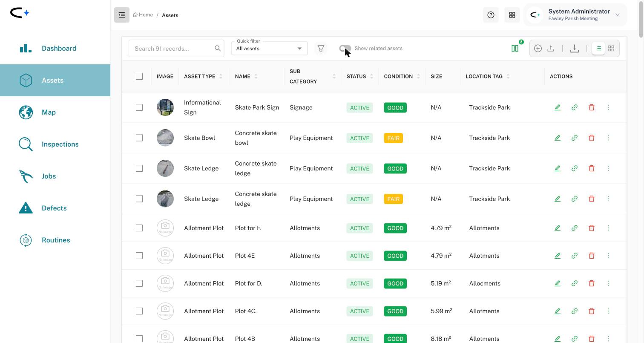
Task: Collapse the sidebar menu toggle icon
Action: pos(122,15)
